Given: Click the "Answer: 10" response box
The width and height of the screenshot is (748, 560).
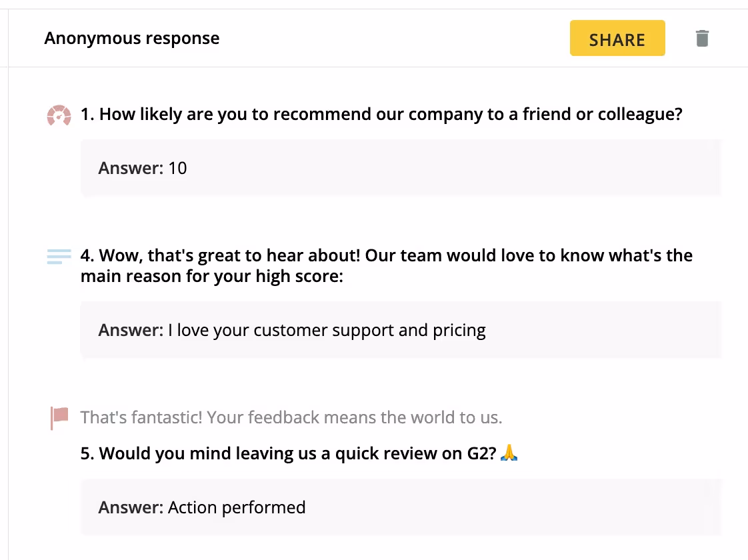Looking at the screenshot, I should tap(401, 168).
